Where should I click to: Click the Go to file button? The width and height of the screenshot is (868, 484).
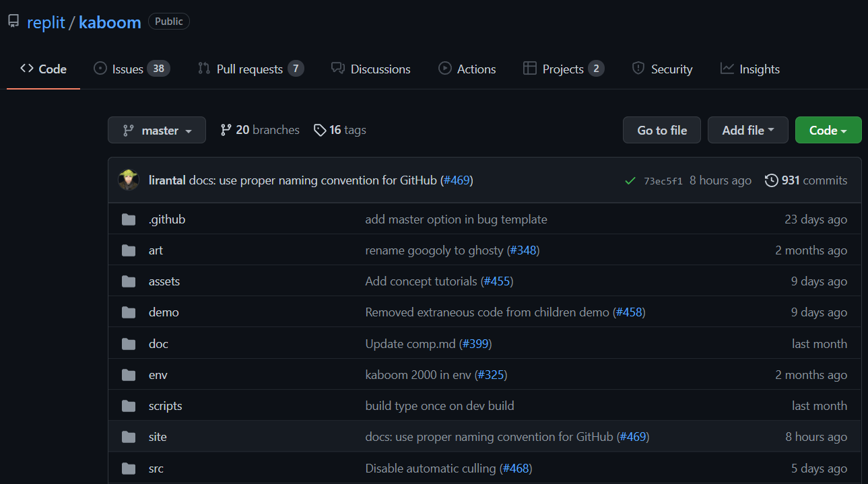(662, 131)
